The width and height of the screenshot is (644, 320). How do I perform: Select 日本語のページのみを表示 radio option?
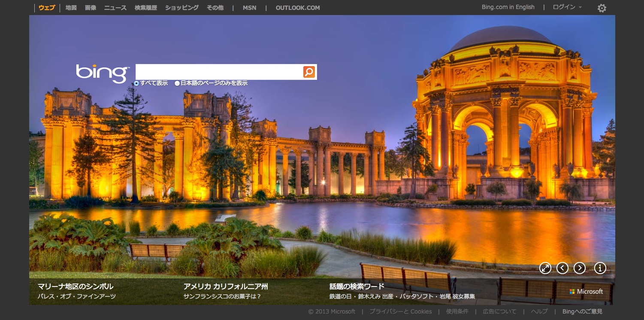coord(177,83)
